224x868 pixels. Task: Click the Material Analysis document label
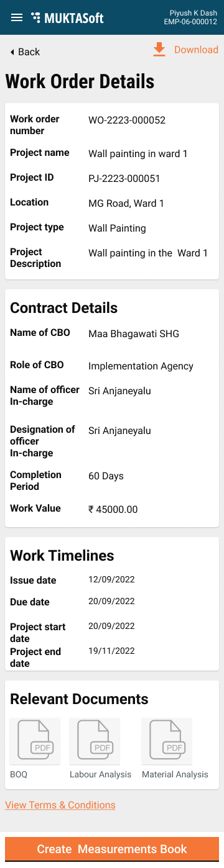(175, 774)
